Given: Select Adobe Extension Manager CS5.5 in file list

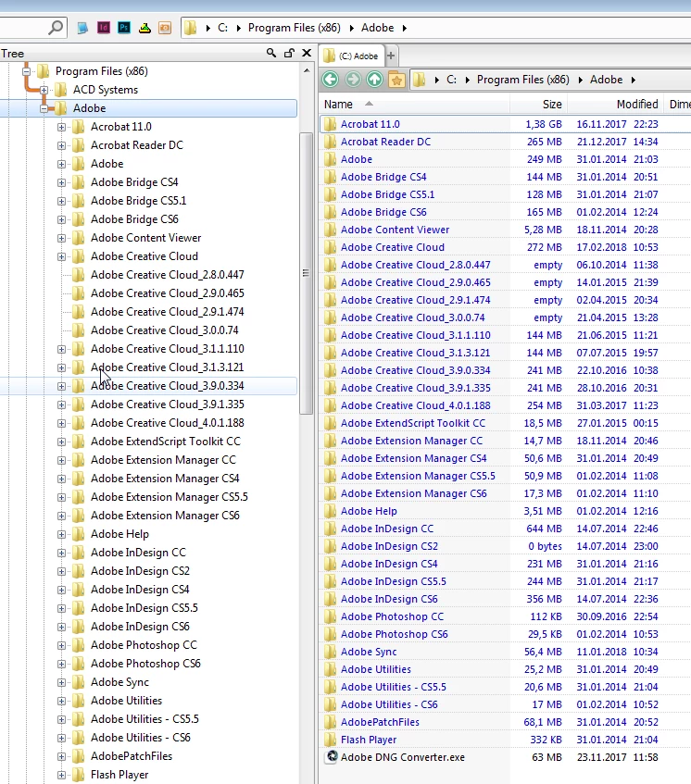Looking at the screenshot, I should click(x=418, y=476).
